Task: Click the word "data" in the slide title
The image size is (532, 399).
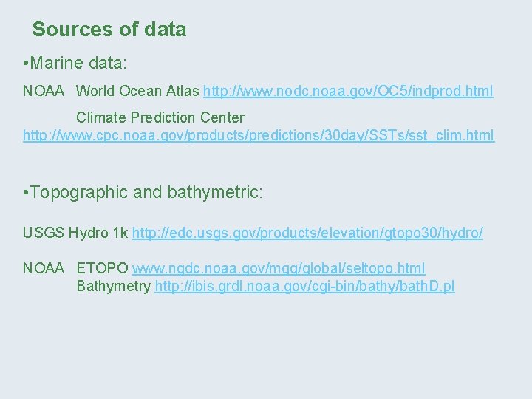Action: click(x=166, y=30)
